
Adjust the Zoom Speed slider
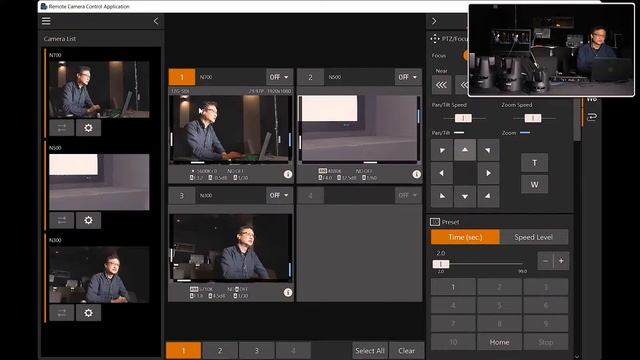(533, 118)
